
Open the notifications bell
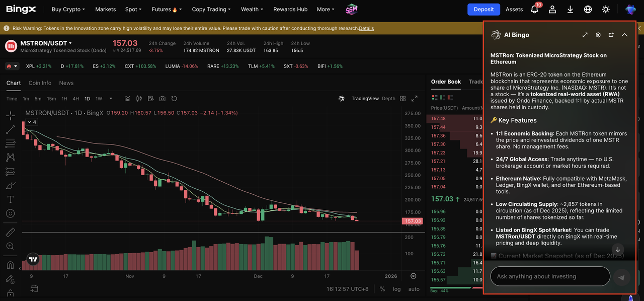(x=534, y=9)
